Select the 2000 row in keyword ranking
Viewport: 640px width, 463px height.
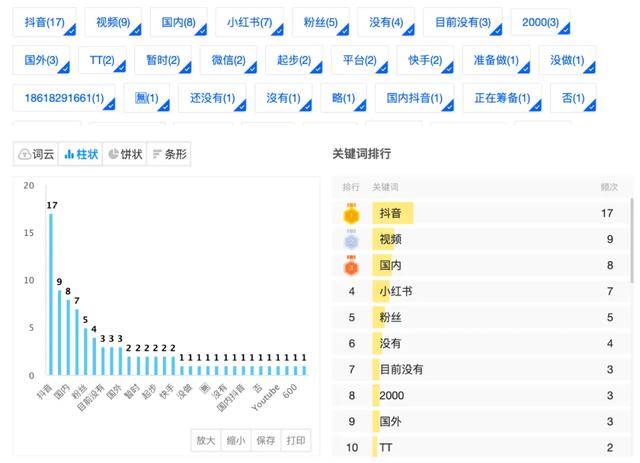coord(481,396)
